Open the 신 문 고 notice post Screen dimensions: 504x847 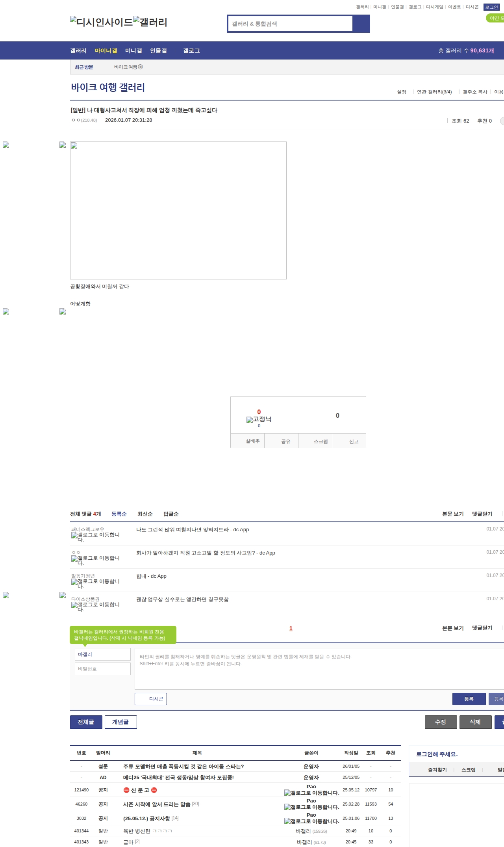point(140,790)
